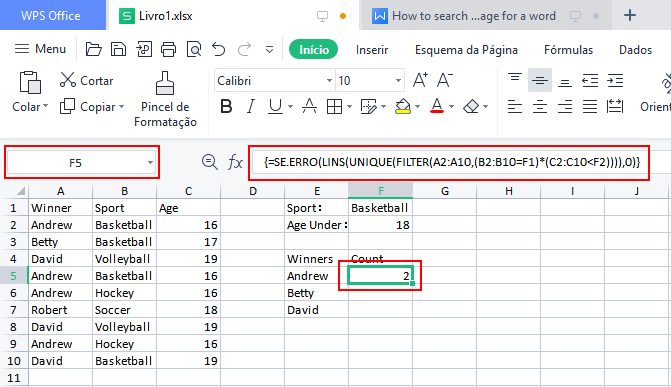Image resolution: width=671 pixels, height=387 pixels.
Task: Justify text alignment icon
Action: [x=590, y=106]
